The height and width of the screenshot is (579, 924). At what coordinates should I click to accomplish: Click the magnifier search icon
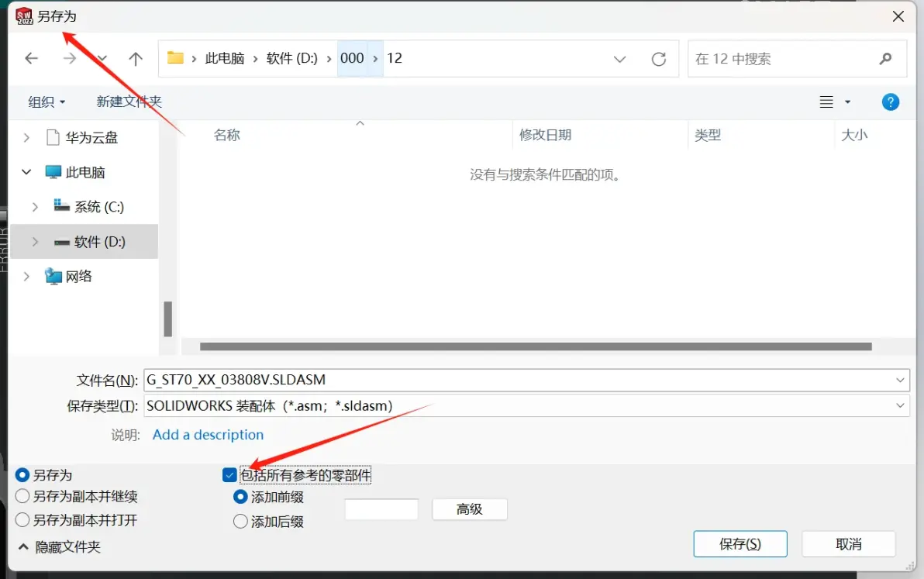[885, 59]
